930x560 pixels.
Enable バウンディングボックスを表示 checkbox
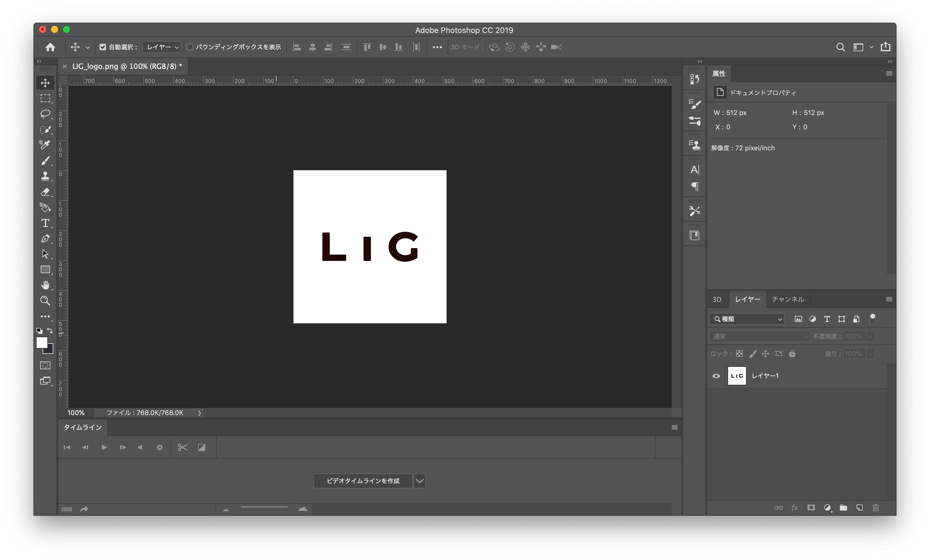(x=190, y=47)
